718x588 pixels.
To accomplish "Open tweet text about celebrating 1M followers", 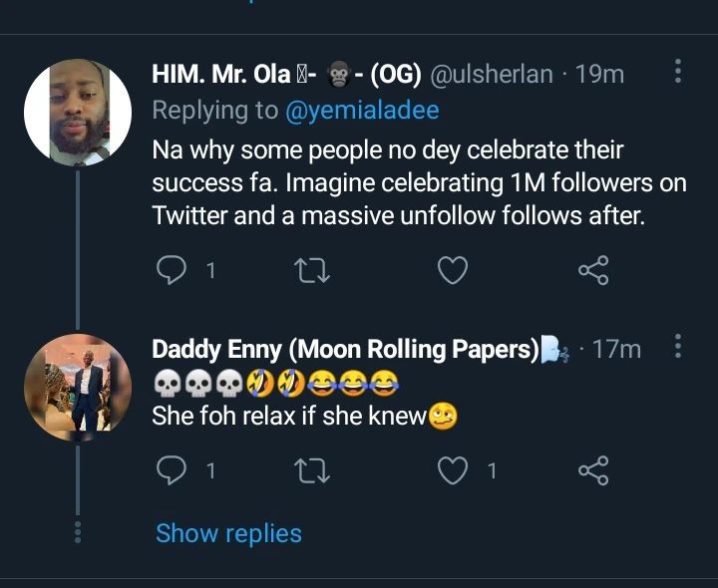I will point(399,183).
